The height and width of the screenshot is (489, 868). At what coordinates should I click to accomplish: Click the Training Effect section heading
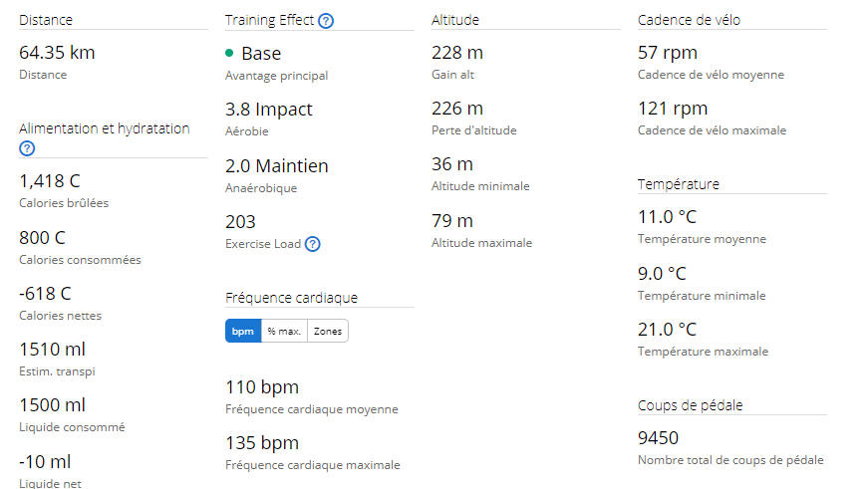point(270,21)
